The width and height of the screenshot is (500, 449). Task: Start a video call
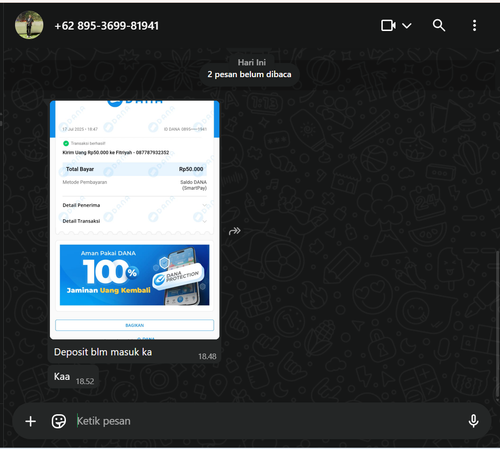(388, 25)
